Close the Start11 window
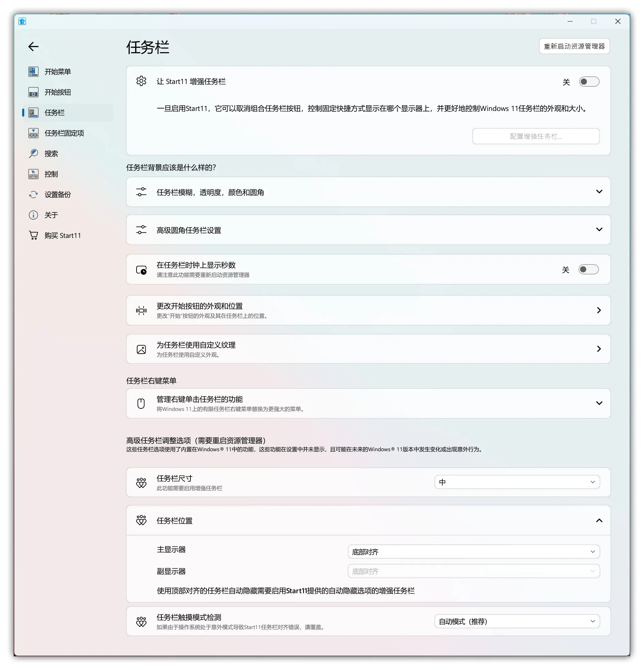 pyautogui.click(x=618, y=21)
